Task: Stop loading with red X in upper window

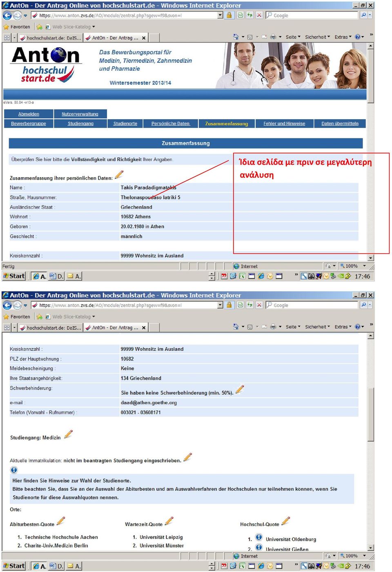Action: tap(259, 15)
